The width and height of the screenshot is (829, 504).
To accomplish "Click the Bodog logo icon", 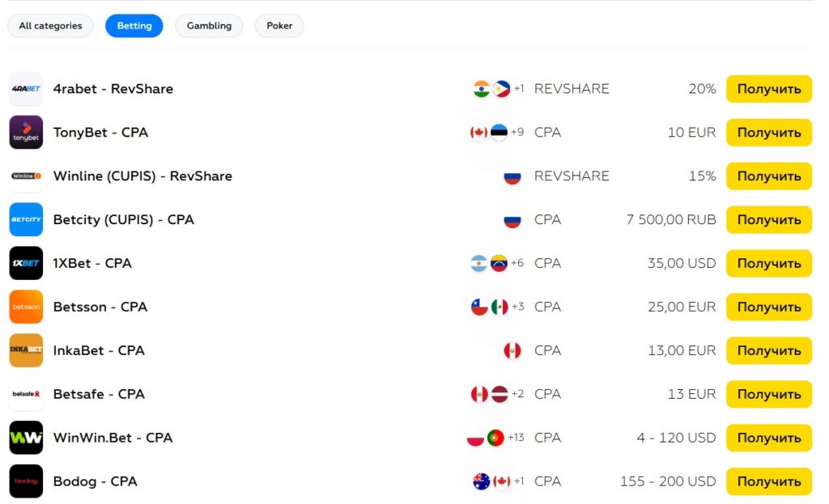I will pos(26,482).
